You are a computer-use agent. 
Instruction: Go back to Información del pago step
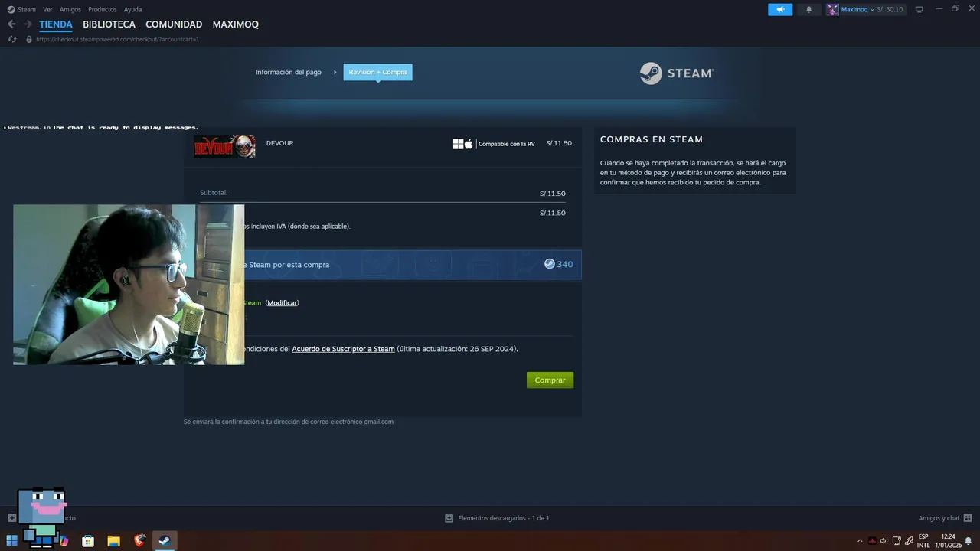289,72
